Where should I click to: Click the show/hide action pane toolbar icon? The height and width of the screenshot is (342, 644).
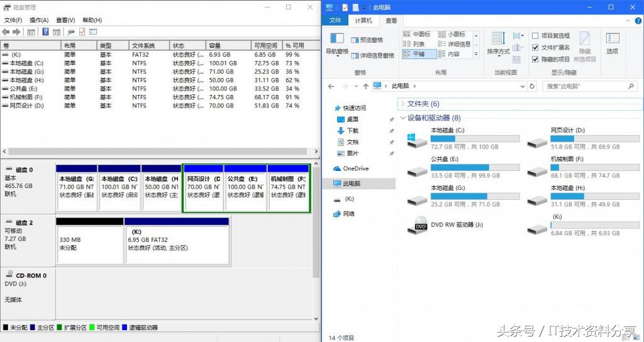tap(57, 32)
